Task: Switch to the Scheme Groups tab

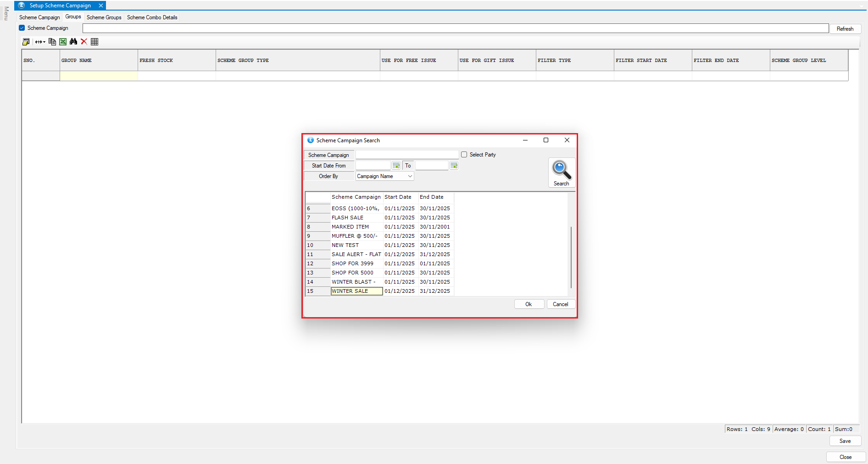Action: tap(104, 17)
